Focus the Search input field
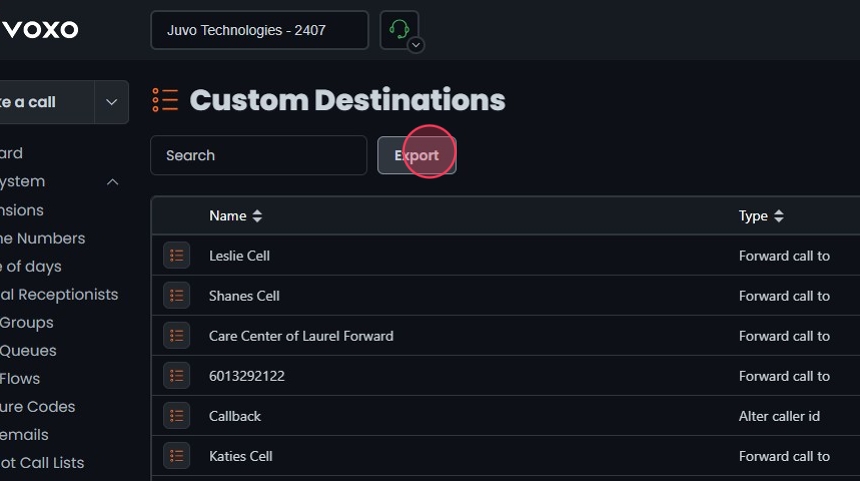 click(x=258, y=155)
